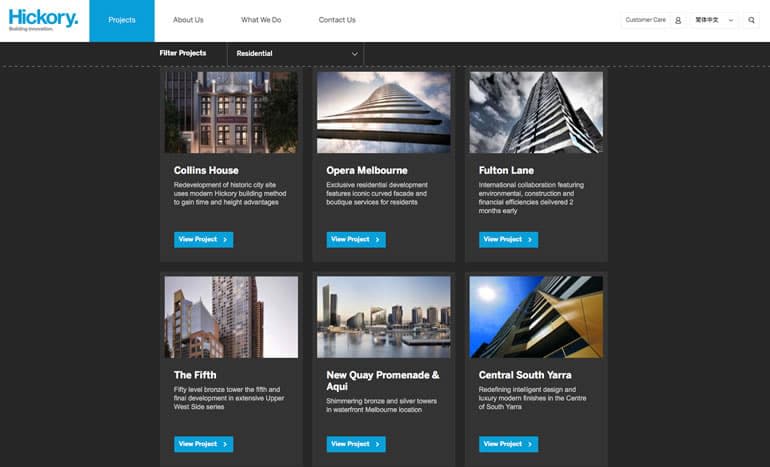
Task: Open What We Do menu
Action: coord(261,20)
